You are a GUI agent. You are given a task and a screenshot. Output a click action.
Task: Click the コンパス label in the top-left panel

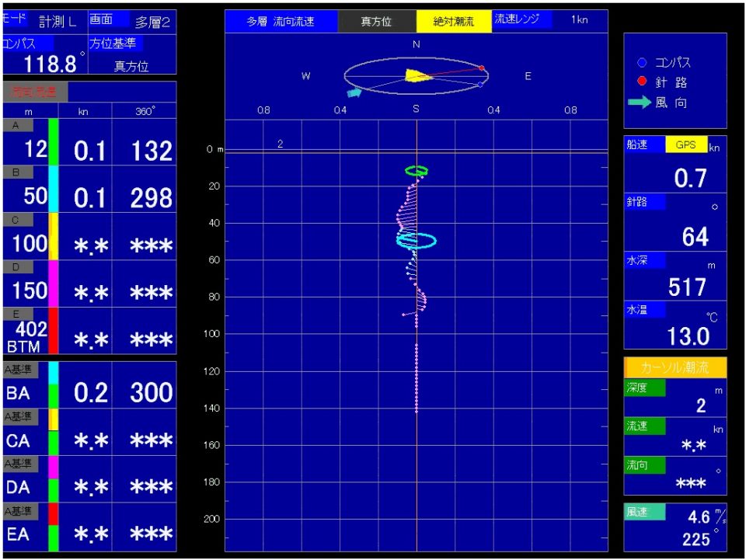28,43
